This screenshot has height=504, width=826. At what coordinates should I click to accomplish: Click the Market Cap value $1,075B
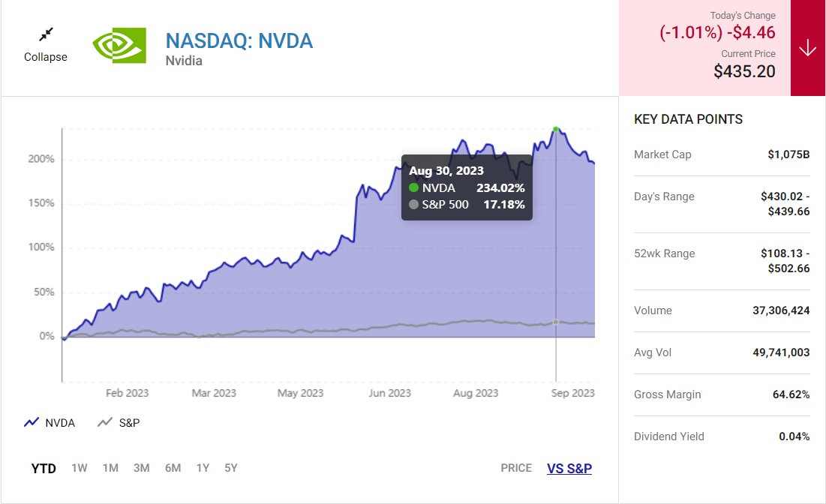point(788,154)
